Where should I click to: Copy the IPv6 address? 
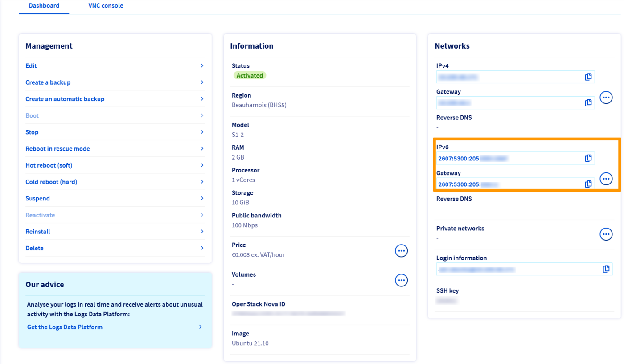[588, 158]
